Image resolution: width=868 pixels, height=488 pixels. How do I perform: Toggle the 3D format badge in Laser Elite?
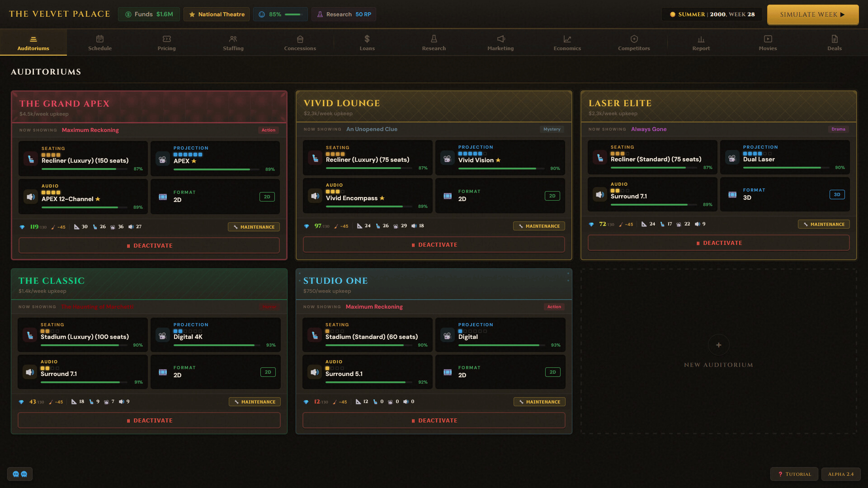click(x=837, y=195)
